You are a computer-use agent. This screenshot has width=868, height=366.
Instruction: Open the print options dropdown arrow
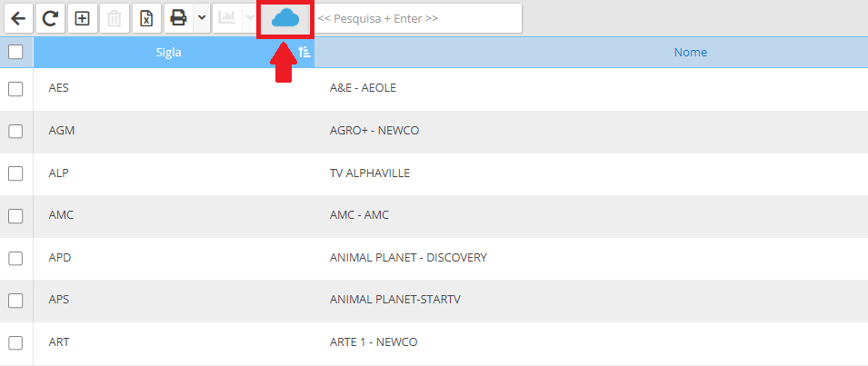coord(202,18)
